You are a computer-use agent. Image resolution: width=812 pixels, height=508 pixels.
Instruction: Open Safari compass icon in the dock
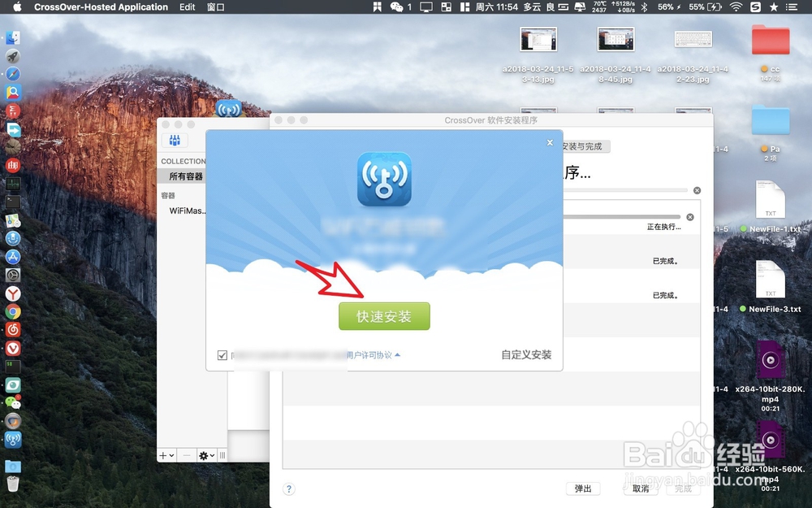pos(13,74)
